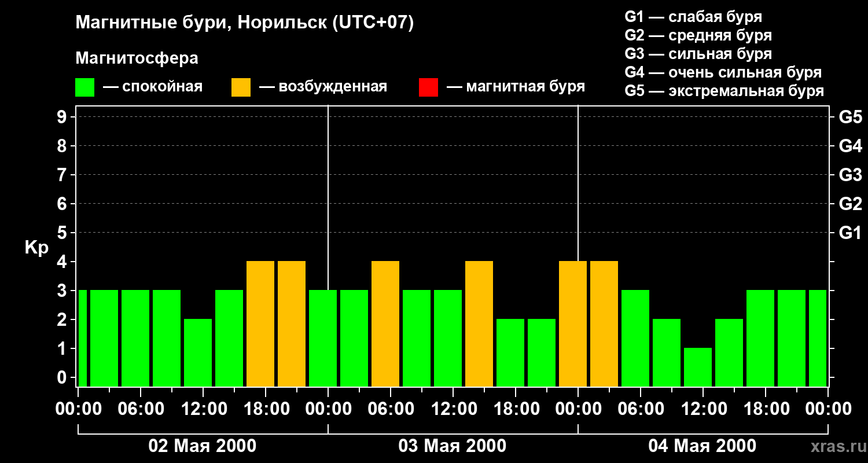868x463 pixels.
Task: Click the 'G1' label on right axis
Action: (x=850, y=233)
